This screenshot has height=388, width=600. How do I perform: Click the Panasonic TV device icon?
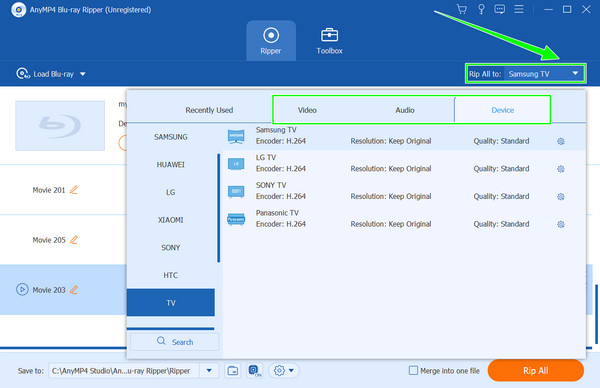click(x=236, y=219)
